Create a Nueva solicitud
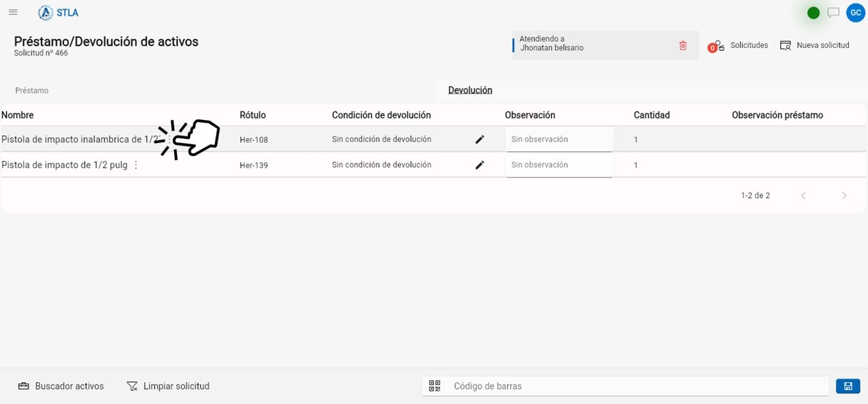The height and width of the screenshot is (404, 868). click(x=814, y=45)
